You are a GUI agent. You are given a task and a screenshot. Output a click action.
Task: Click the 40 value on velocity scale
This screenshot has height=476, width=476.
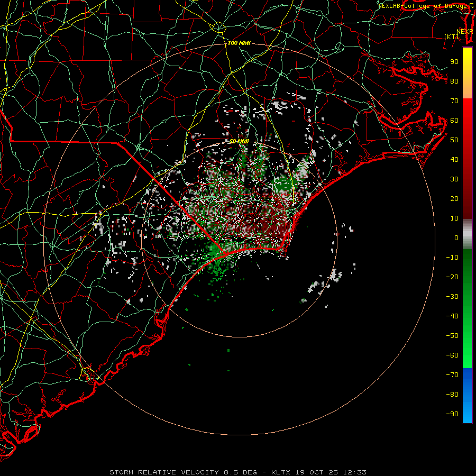[454, 160]
